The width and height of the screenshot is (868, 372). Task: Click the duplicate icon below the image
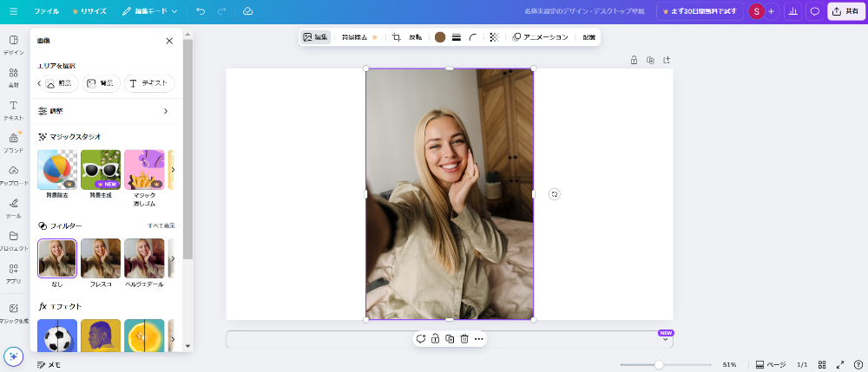tap(450, 339)
